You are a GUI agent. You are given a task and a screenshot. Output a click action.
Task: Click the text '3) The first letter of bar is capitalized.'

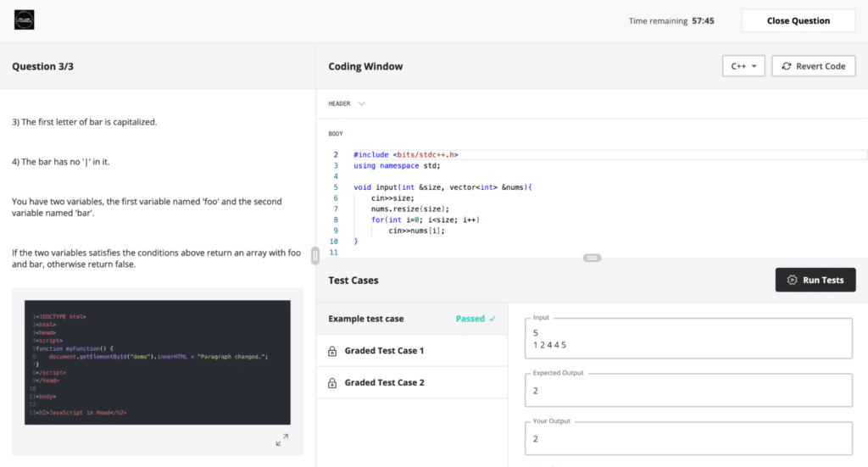click(84, 122)
